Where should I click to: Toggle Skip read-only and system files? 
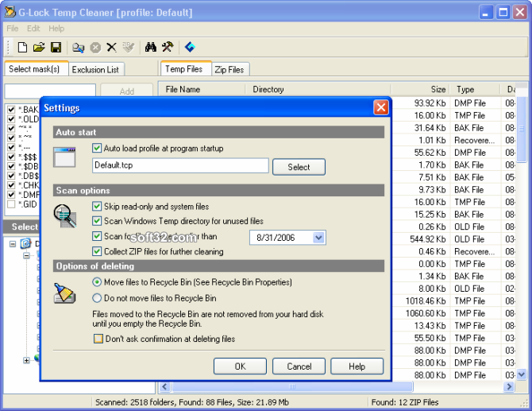[x=97, y=207]
